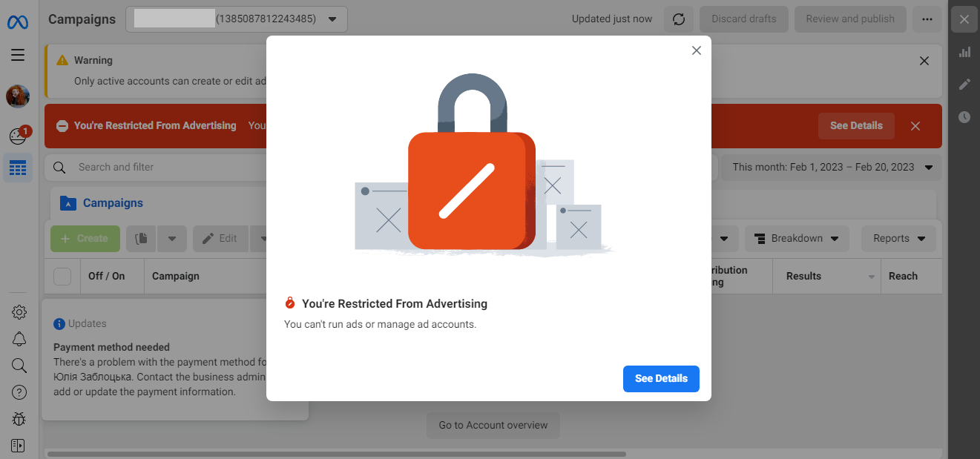Screen dimensions: 980x459
Task: Close the restricted advertising dialog
Action: [x=696, y=50]
